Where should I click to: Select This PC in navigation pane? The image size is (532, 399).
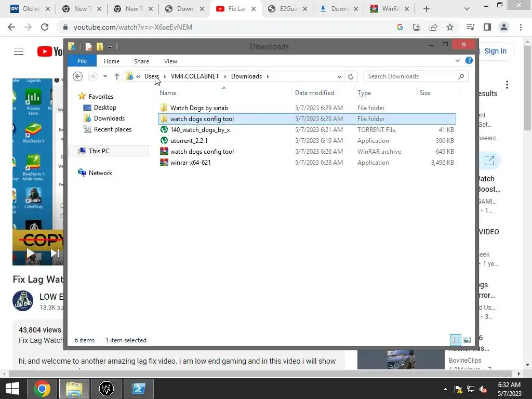[x=99, y=151]
